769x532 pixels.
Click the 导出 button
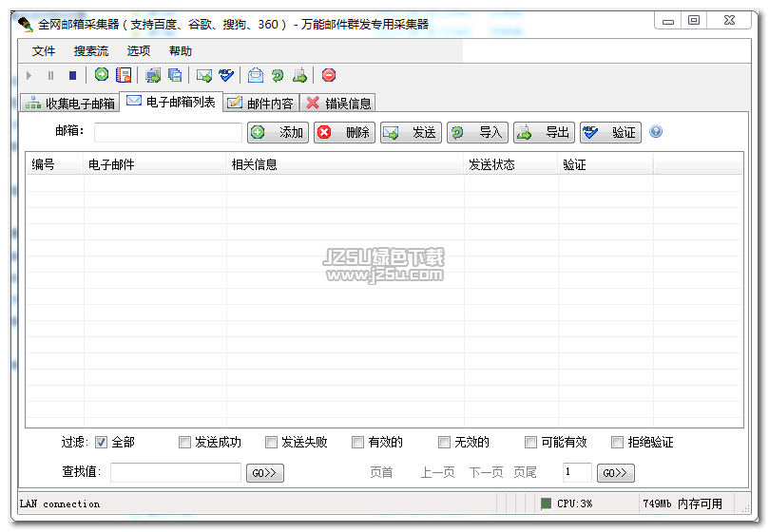point(544,132)
